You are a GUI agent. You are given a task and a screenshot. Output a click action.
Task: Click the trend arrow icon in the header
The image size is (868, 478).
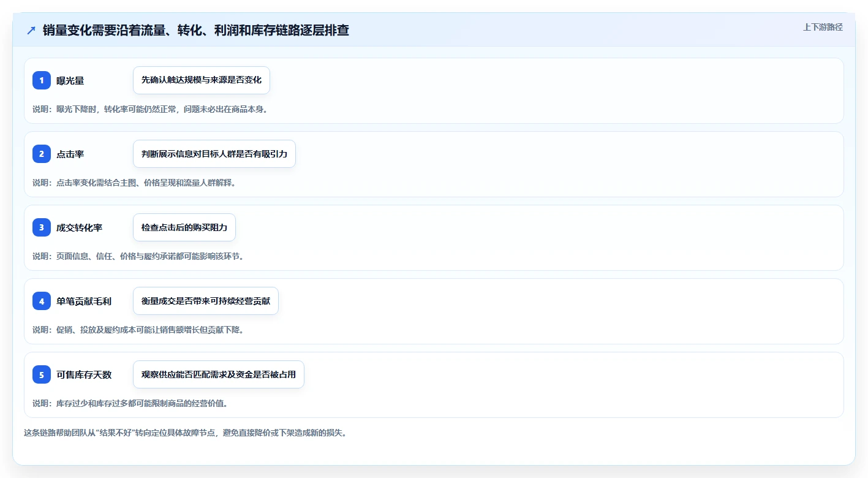point(31,30)
